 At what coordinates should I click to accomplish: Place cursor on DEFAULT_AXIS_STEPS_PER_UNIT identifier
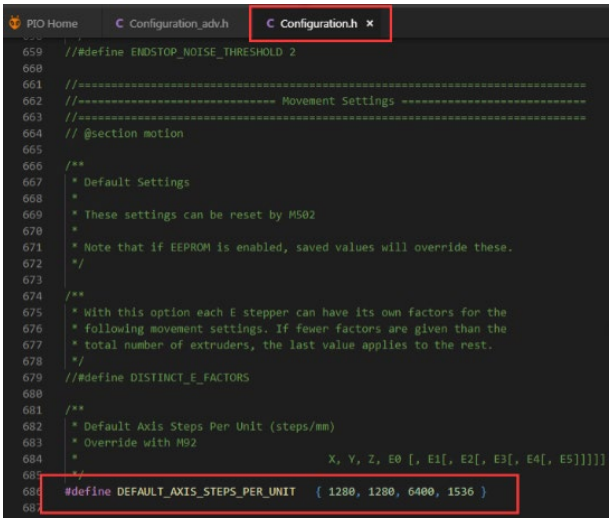coord(205,492)
